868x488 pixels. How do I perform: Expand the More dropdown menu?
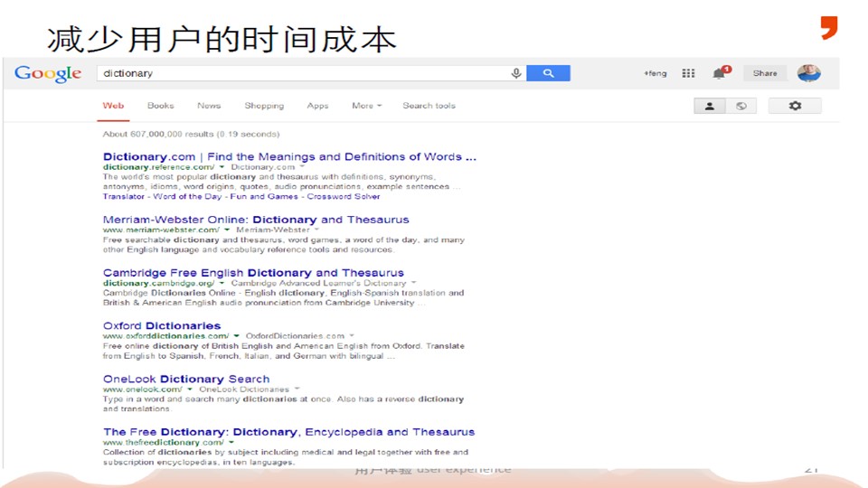point(366,106)
